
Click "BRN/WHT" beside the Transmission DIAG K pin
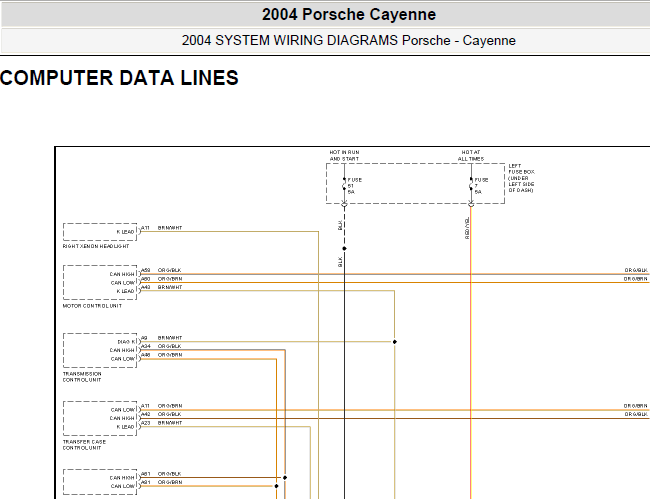point(170,338)
